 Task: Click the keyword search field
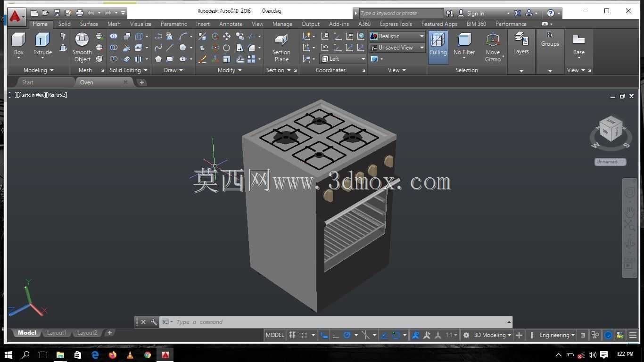tap(401, 13)
